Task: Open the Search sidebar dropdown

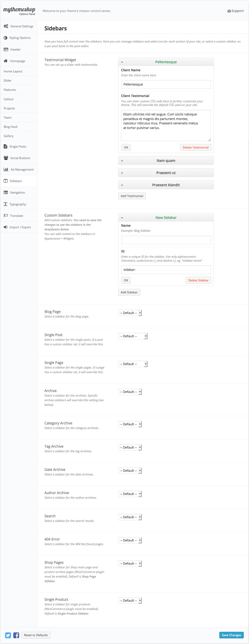Action: coord(130,517)
